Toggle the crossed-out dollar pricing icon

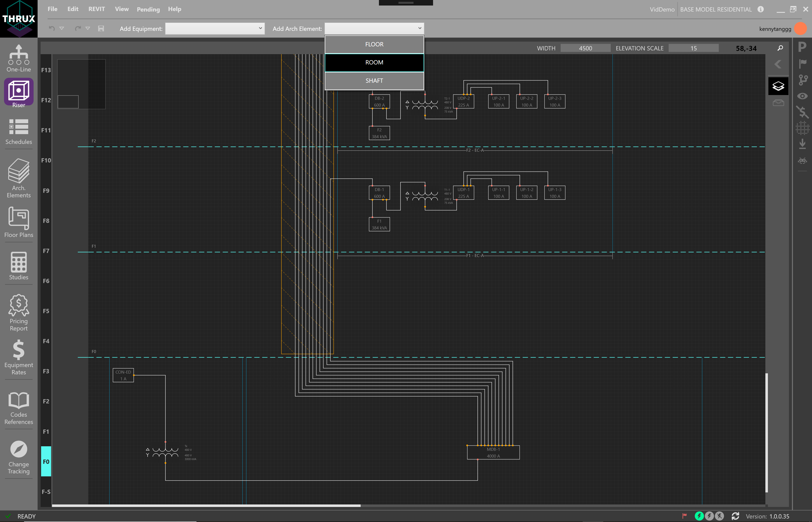(802, 112)
